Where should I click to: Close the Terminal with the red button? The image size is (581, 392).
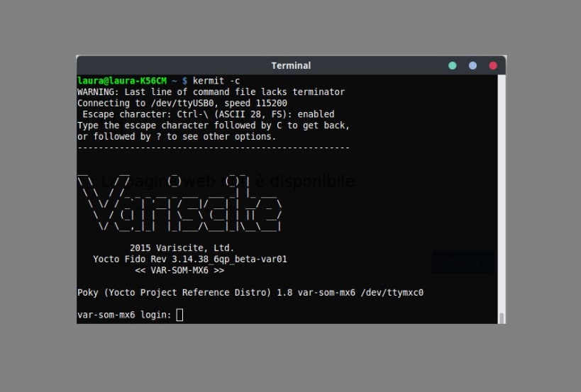493,65
